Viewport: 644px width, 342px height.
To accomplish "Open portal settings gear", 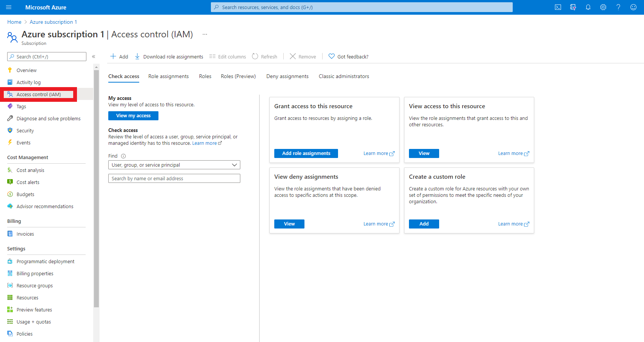I will pyautogui.click(x=603, y=7).
